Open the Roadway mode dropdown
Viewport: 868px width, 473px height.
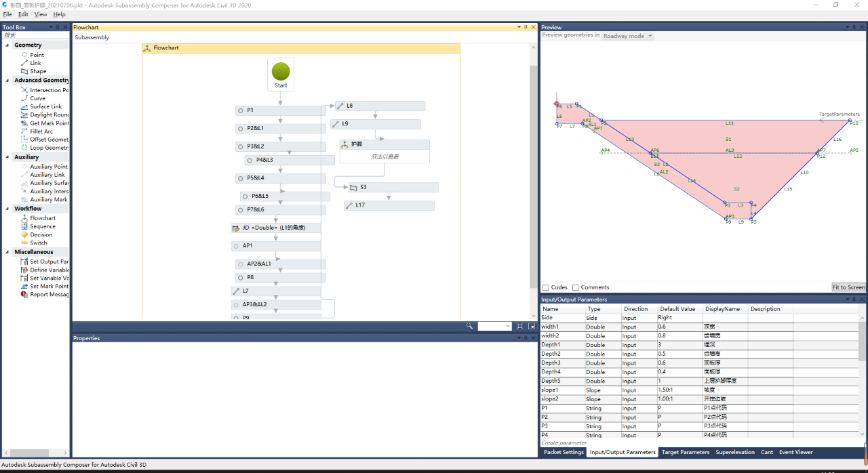(x=627, y=36)
